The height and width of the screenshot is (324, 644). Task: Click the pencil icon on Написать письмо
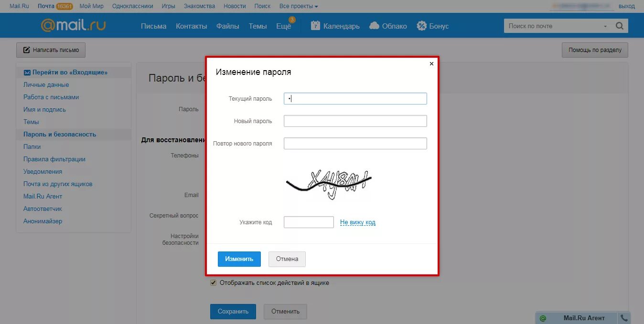tap(26, 50)
